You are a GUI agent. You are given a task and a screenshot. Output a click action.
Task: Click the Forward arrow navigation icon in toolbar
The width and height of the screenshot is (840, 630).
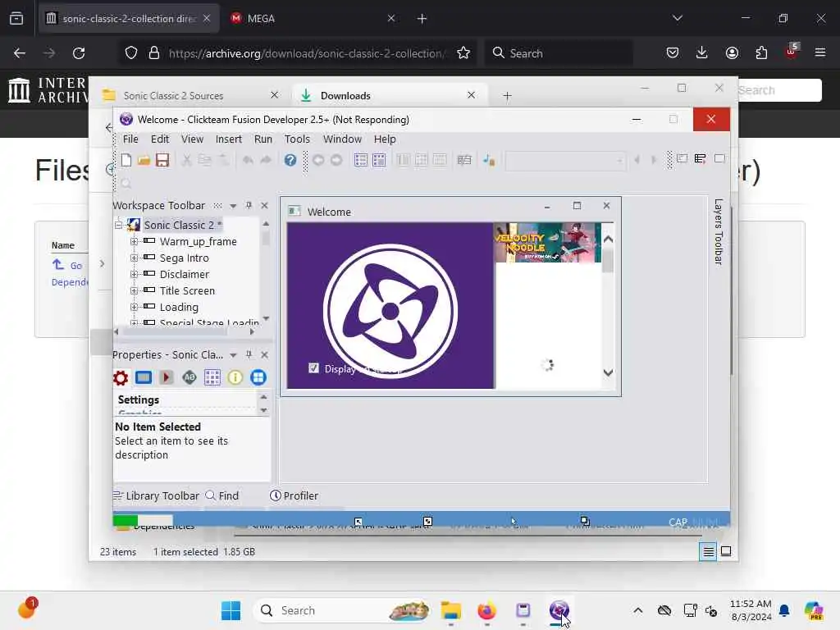click(x=336, y=160)
